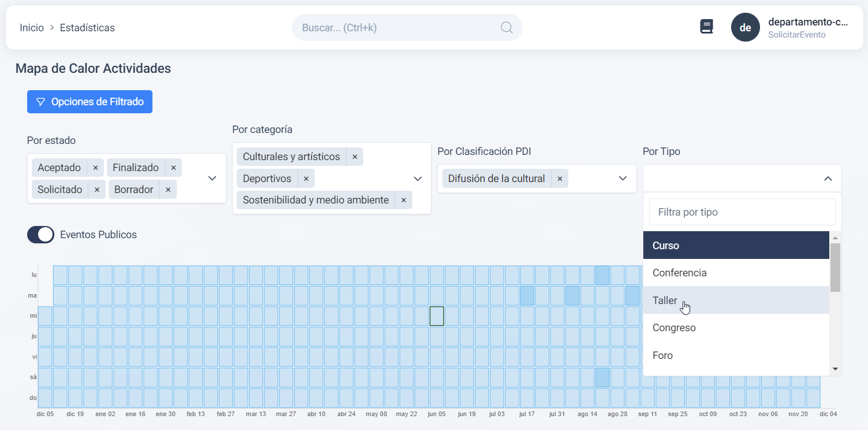
Task: Choose Conferencia in the type list
Action: [679, 273]
